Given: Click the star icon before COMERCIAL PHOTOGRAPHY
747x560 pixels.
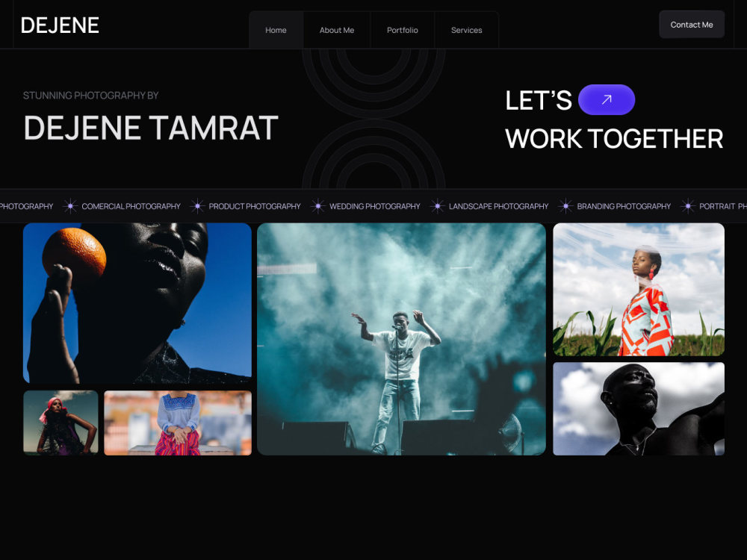Looking at the screenshot, I should point(70,206).
